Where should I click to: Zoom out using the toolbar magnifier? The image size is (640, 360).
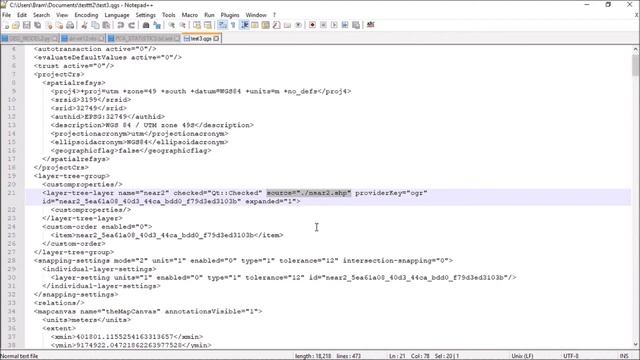click(x=182, y=25)
